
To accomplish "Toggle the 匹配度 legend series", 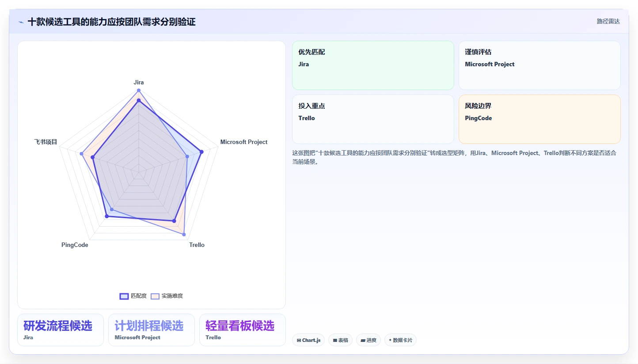I will (133, 296).
